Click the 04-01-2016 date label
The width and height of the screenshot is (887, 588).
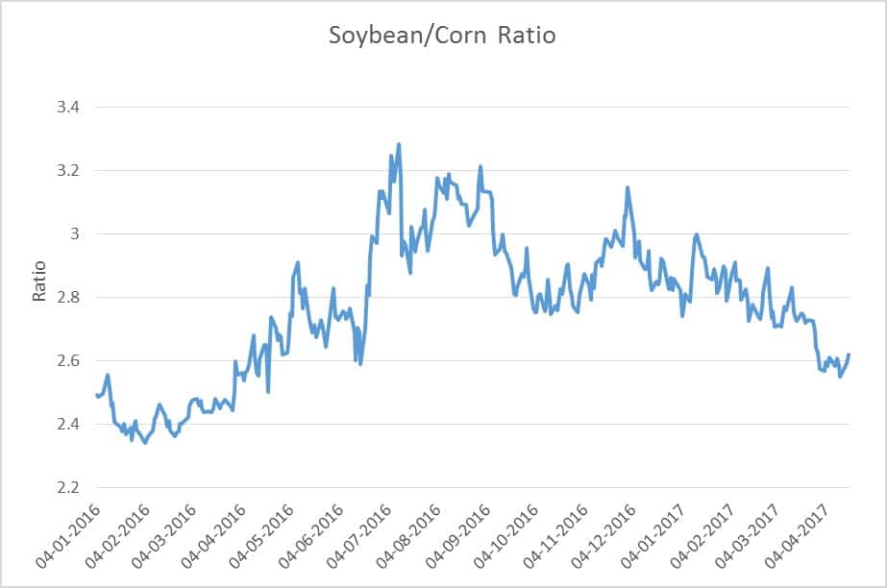pyautogui.click(x=68, y=536)
